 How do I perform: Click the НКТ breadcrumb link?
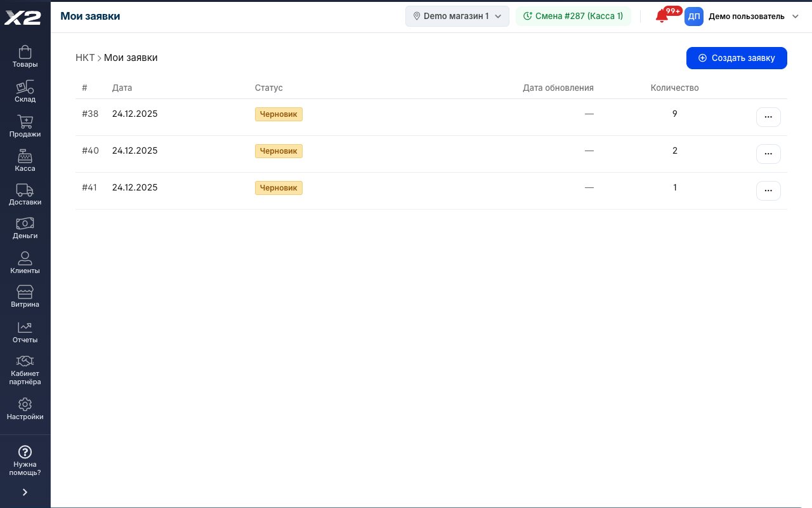point(85,58)
